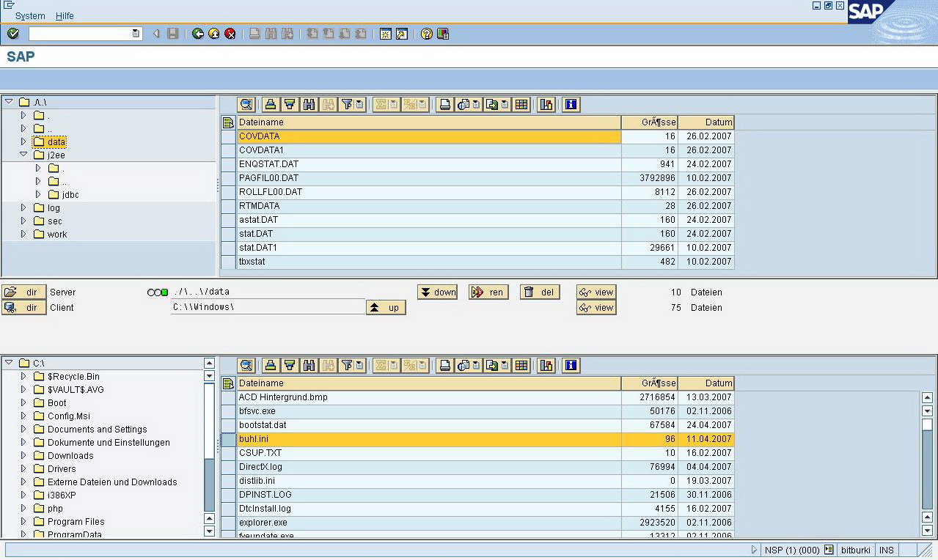The width and height of the screenshot is (938, 560).
Task: Click the del button with trash icon
Action: tap(539, 292)
